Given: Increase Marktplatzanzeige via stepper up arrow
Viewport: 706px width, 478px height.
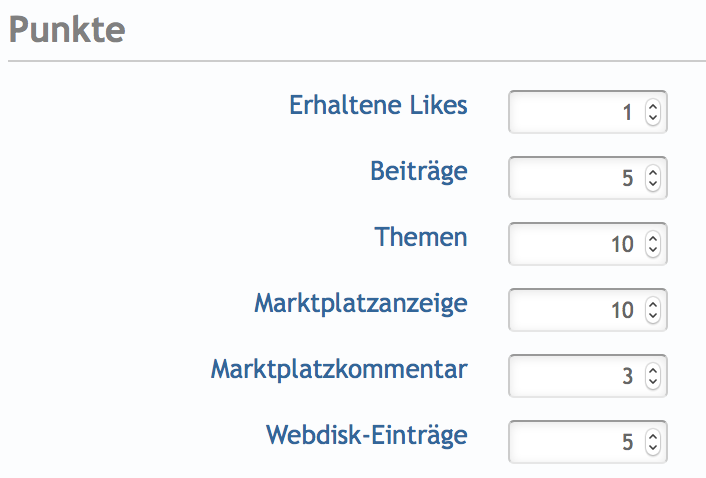Looking at the screenshot, I should (653, 304).
